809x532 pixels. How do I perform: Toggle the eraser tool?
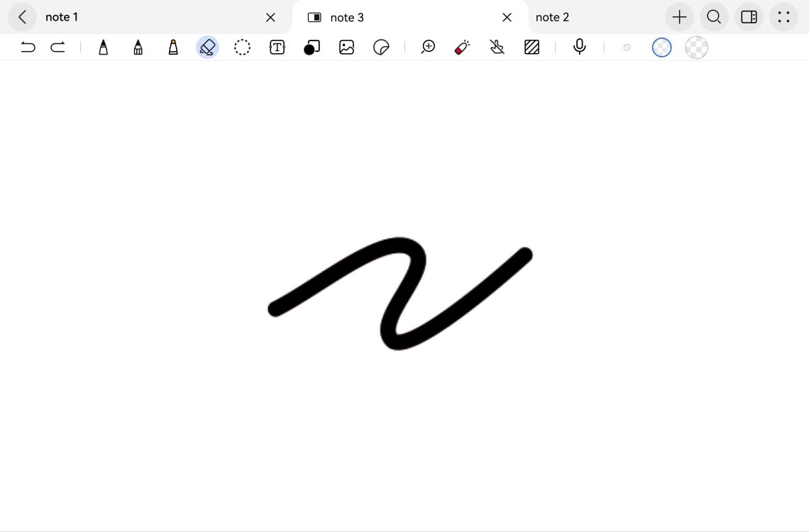point(207,48)
